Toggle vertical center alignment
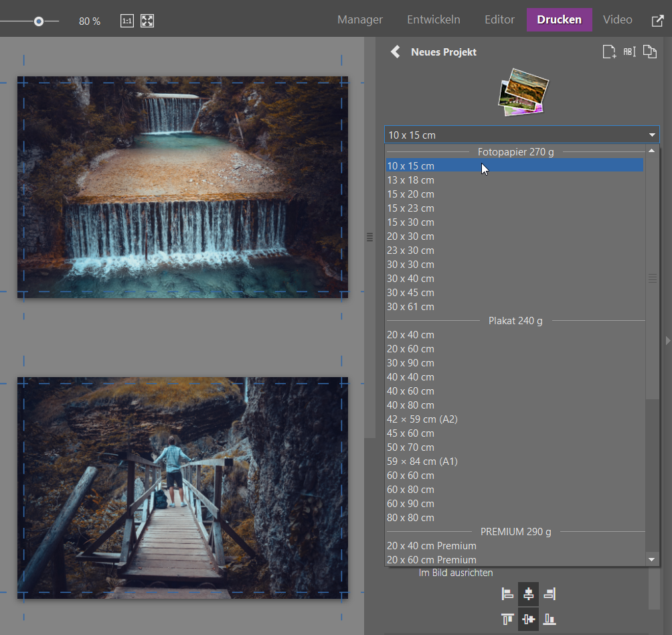The height and width of the screenshot is (635, 672). (x=528, y=619)
